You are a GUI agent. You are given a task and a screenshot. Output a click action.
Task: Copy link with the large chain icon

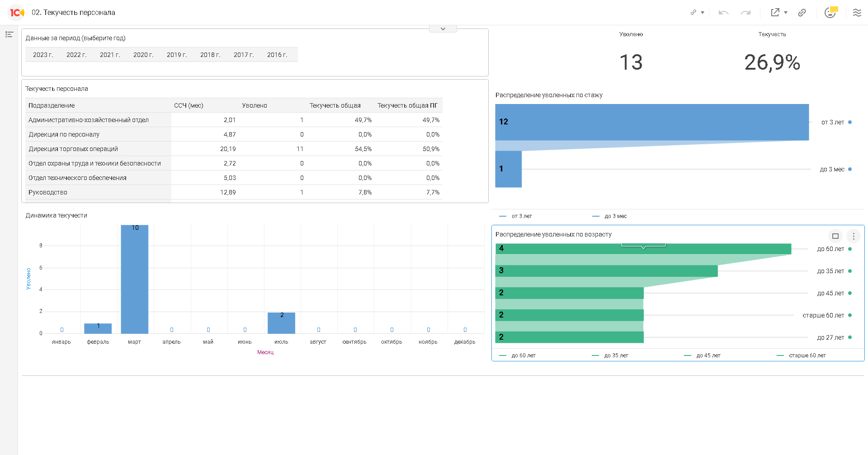pos(802,13)
